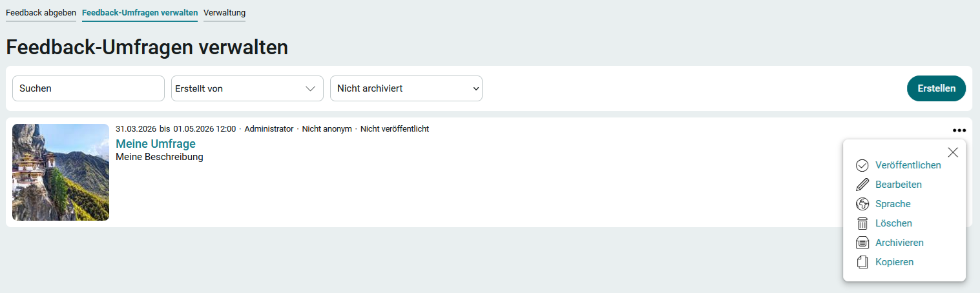Click the Löschen trash icon
980x293 pixels.
coord(862,223)
